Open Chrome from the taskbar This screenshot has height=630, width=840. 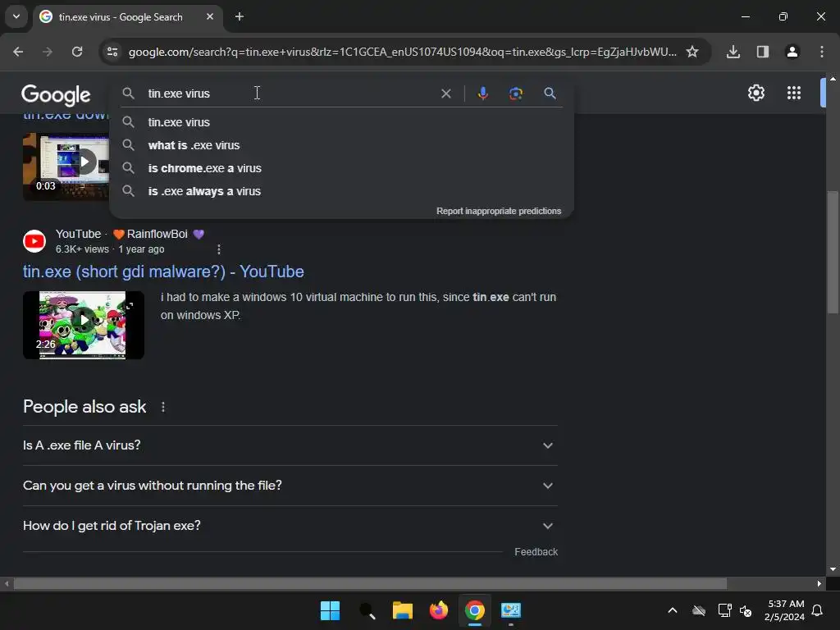pos(475,610)
